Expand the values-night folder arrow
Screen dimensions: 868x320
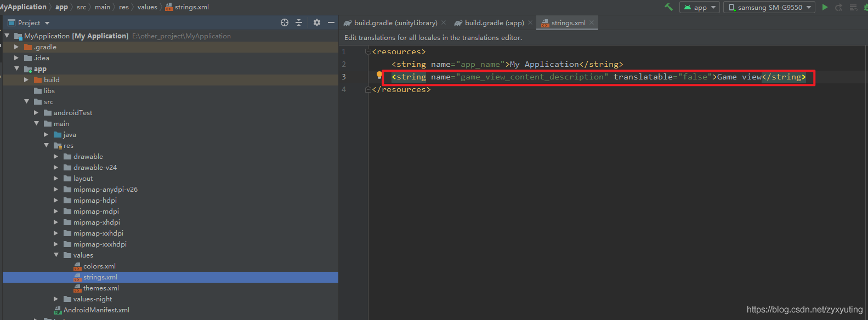56,299
